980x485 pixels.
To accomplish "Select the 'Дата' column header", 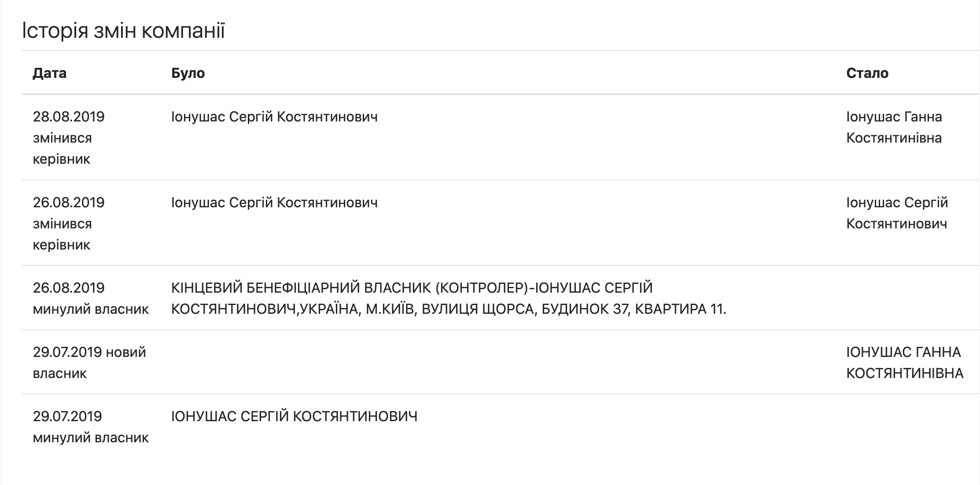I will 50,73.
